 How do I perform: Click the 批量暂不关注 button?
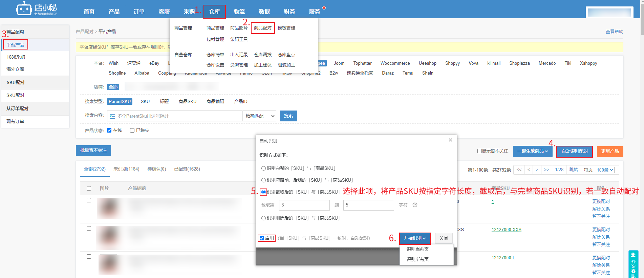coord(93,151)
